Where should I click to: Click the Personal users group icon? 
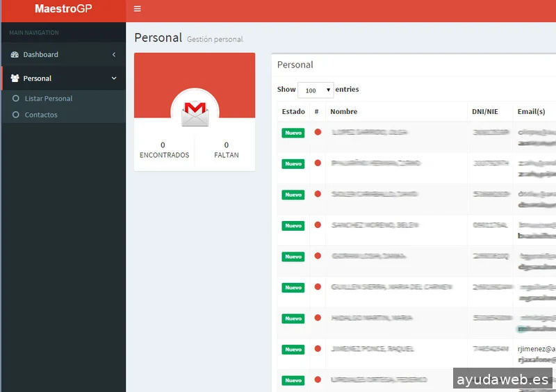(15, 79)
